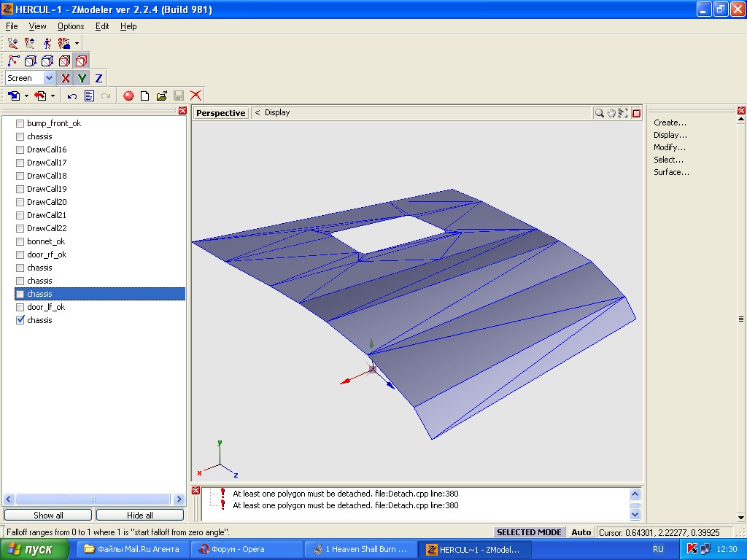Click the zoom magnifier in viewport header
This screenshot has height=560, width=747.
point(599,113)
